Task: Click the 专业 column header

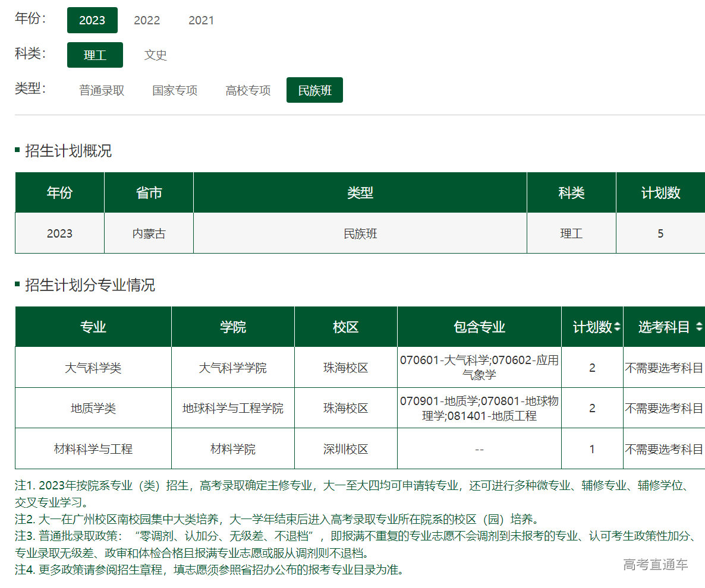Action: point(93,327)
